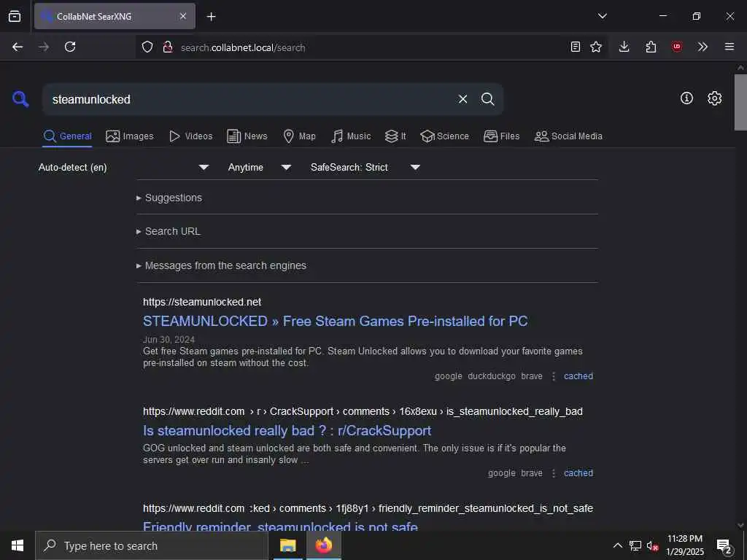Open Is steamunlocked really bad result

point(287,430)
